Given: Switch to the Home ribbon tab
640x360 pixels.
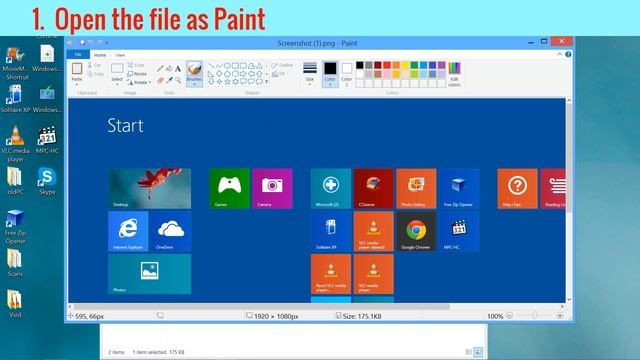Looking at the screenshot, I should 100,55.
